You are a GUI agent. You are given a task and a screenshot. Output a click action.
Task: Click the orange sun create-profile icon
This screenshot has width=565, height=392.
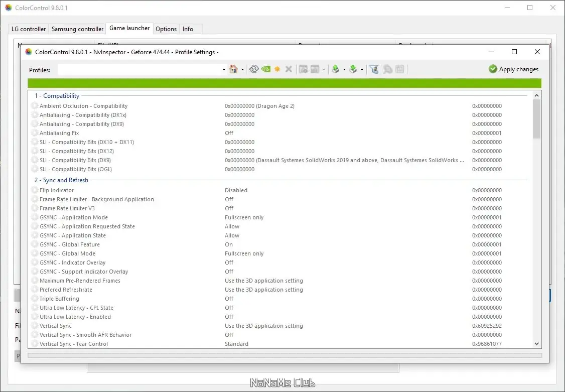tap(277, 69)
